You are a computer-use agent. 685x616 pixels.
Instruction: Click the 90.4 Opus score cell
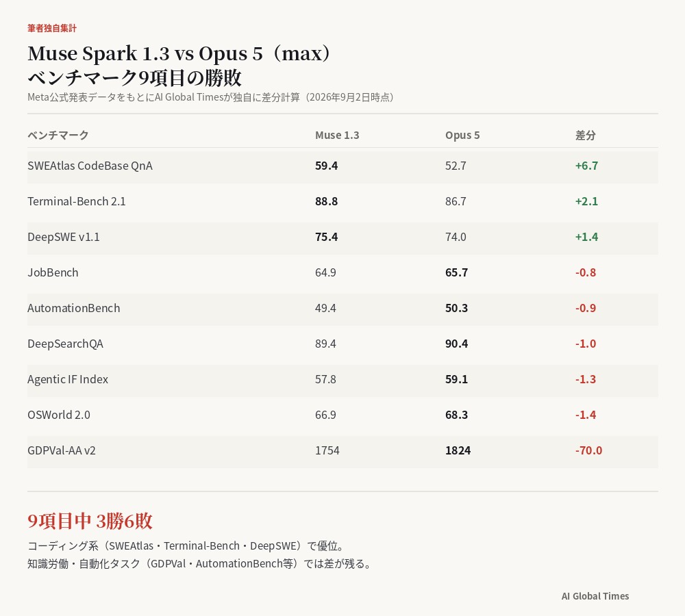point(456,344)
